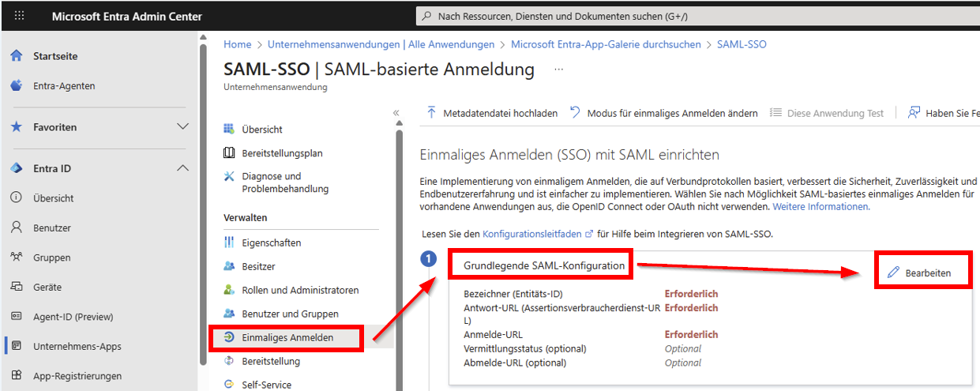Click the Besitzer users icon
980x391 pixels.
(229, 266)
